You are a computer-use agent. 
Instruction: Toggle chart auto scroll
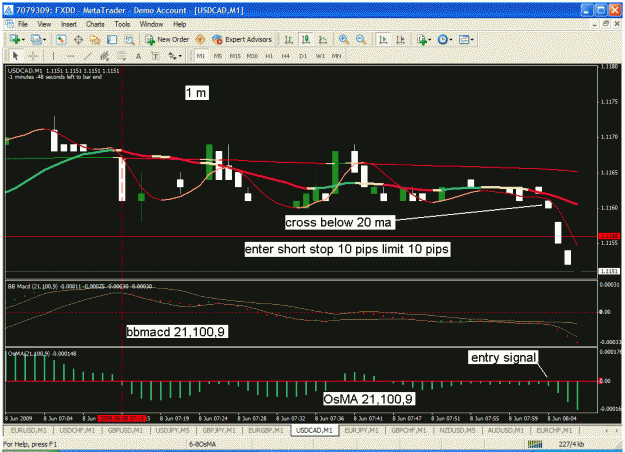click(383, 39)
